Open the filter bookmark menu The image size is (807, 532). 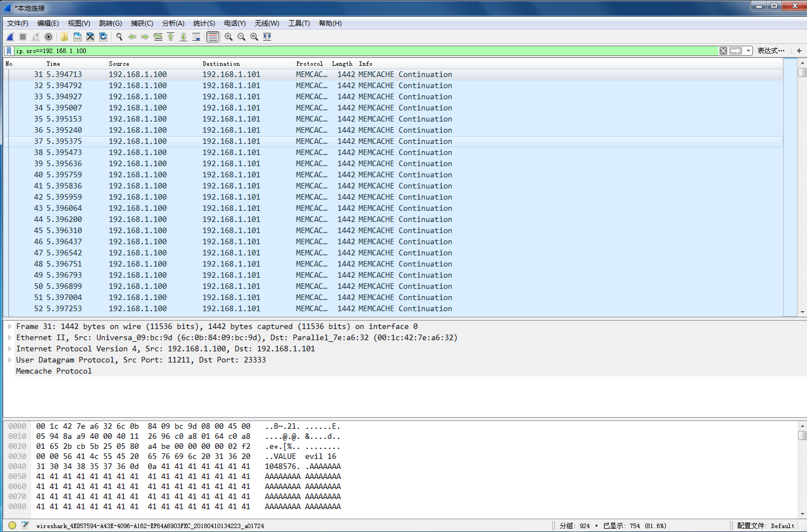click(9, 51)
